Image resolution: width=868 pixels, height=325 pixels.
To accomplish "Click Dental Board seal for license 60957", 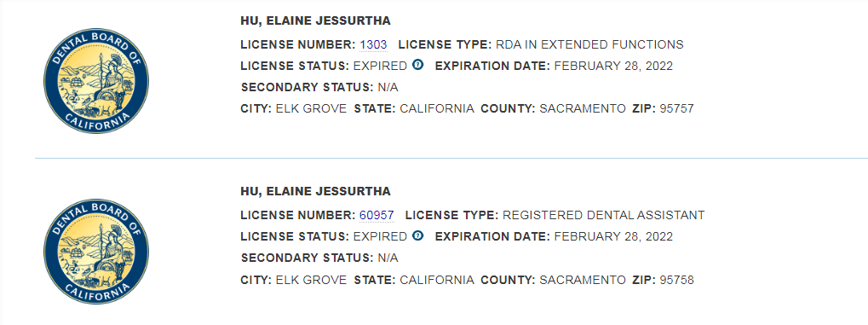I will (96, 252).
